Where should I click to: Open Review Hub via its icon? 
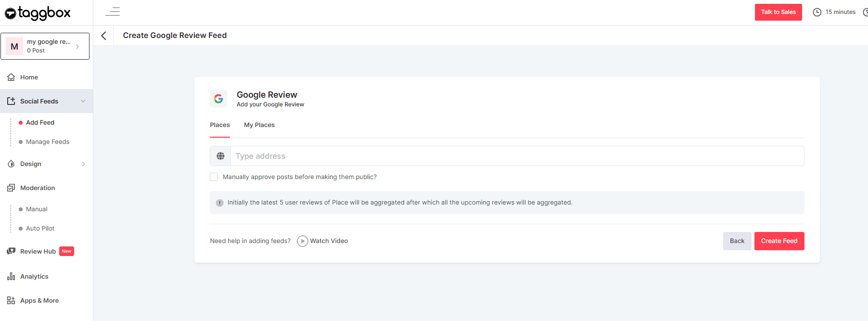pos(11,251)
